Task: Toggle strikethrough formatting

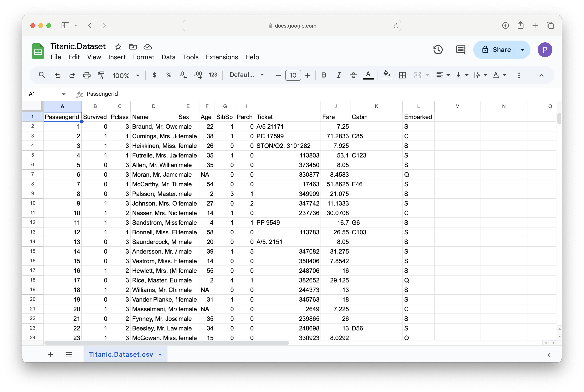Action: (353, 75)
